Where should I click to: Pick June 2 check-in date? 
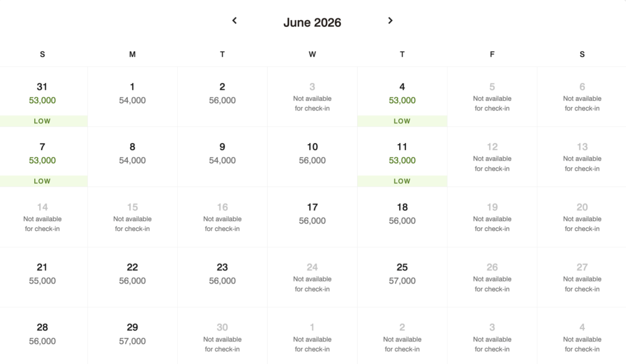222,93
